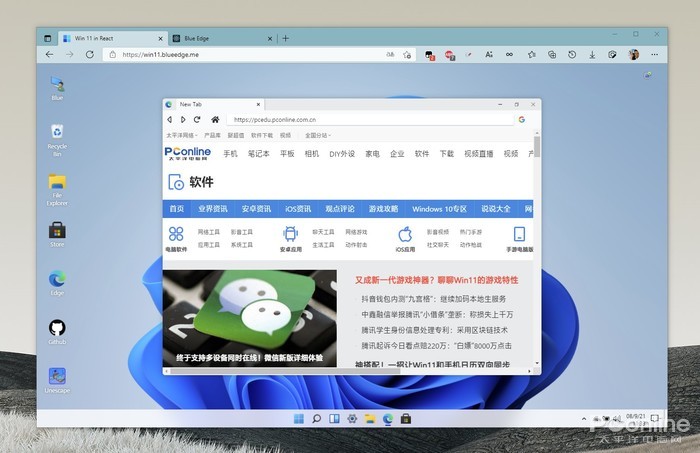Go forward in outer Edge browser

(70, 54)
